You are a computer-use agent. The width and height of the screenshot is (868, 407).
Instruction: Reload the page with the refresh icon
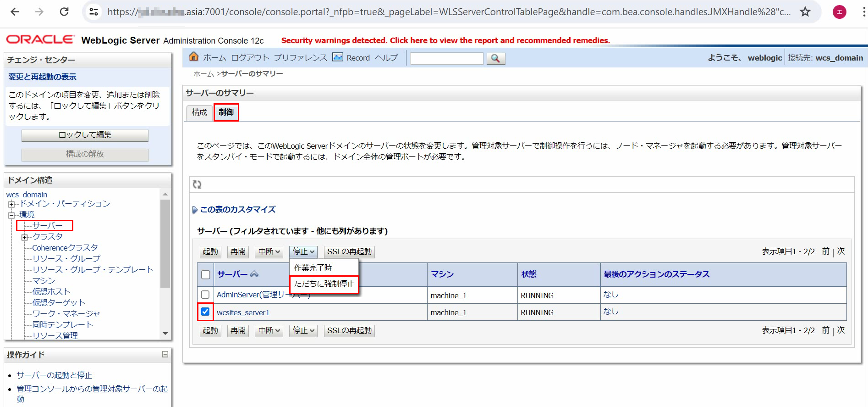pos(64,12)
